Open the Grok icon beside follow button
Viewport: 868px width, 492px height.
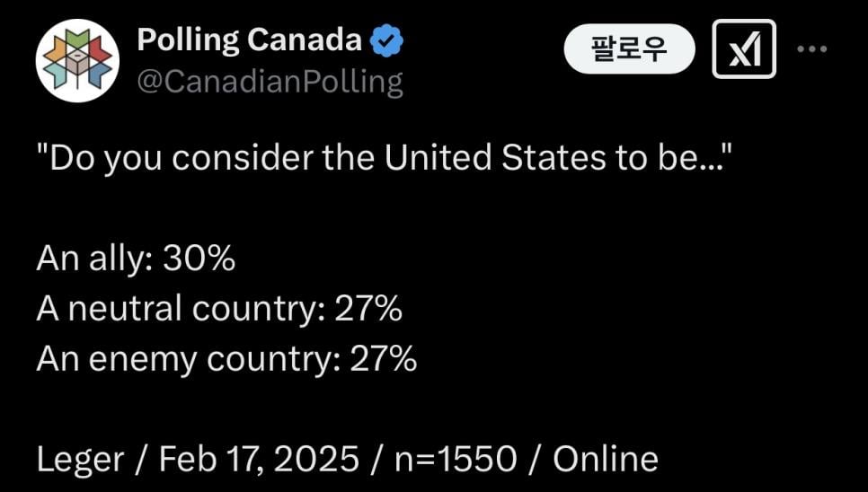point(743,48)
